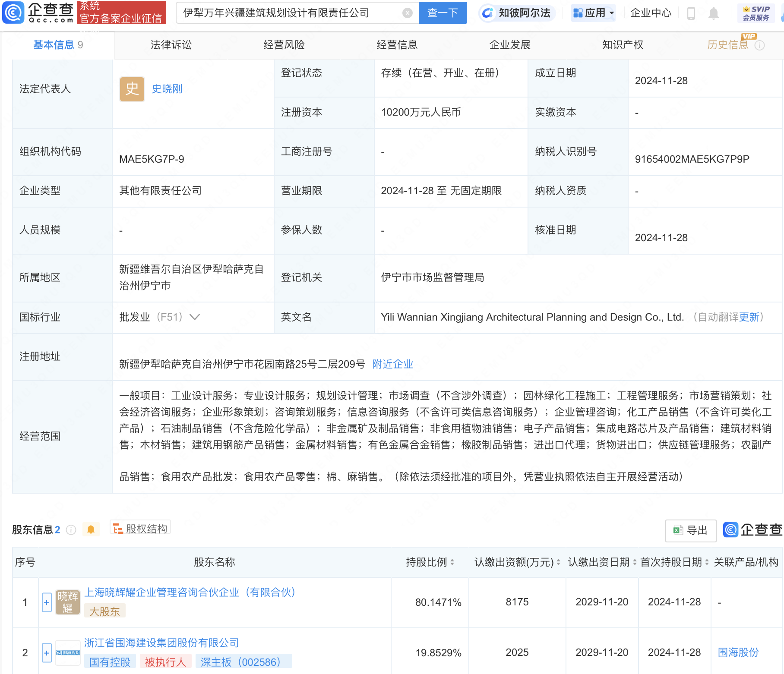Clear the search box with X icon
Screen dimensions: 784x674
(407, 13)
